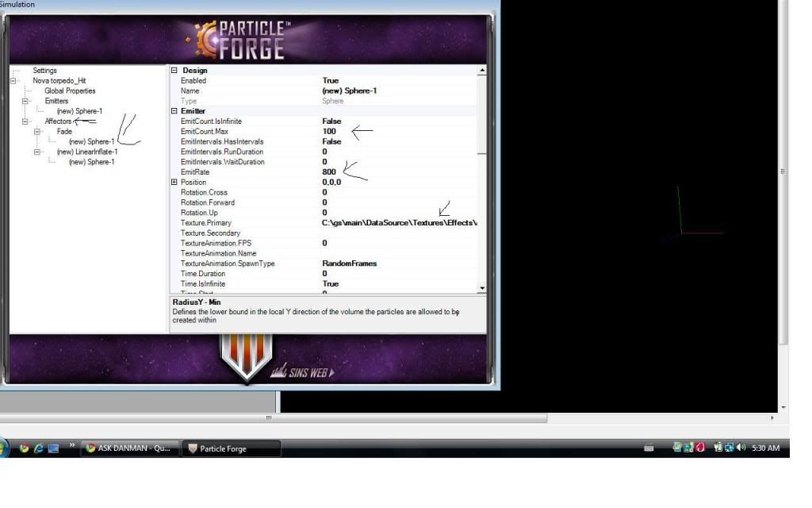Open Global Properties in the tree
The width and height of the screenshot is (812, 508).
[70, 90]
